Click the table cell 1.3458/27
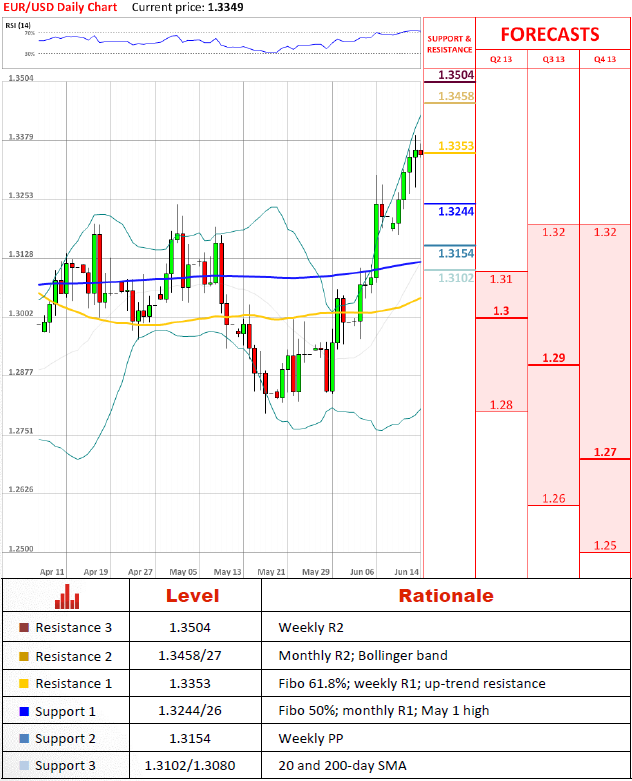The image size is (632, 781). point(190,655)
